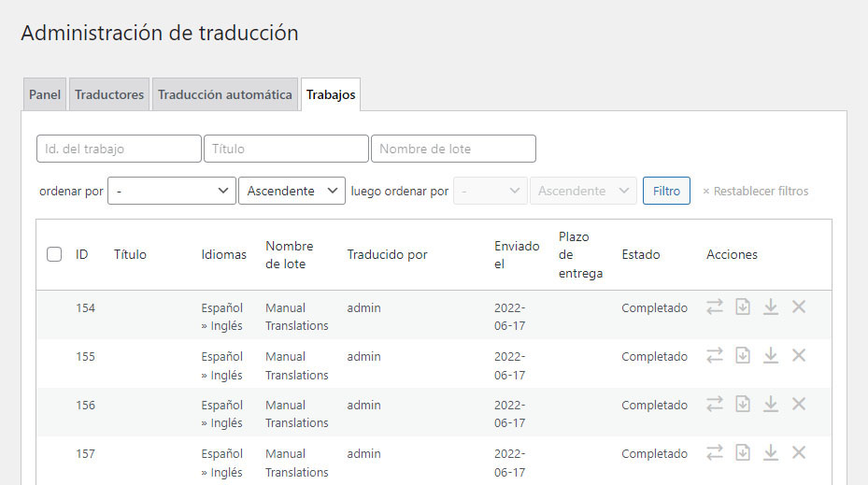This screenshot has height=485, width=868.
Task: Open the first Ascendente order dropdown
Action: pyautogui.click(x=292, y=191)
